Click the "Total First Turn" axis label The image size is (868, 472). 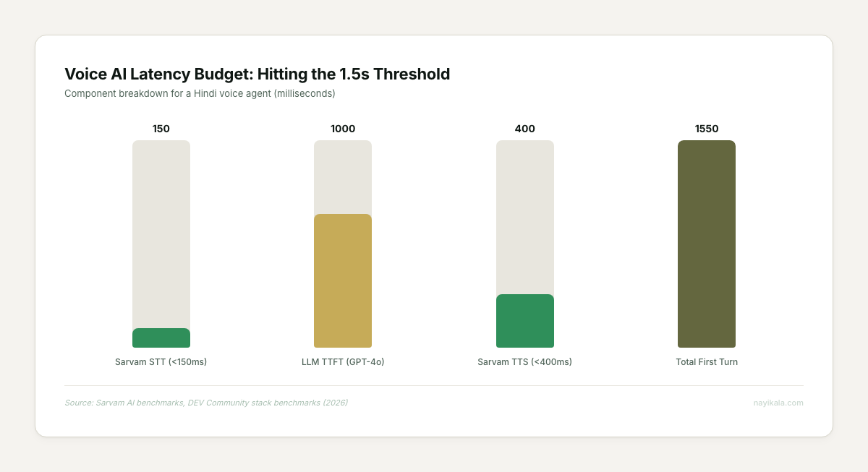click(707, 361)
